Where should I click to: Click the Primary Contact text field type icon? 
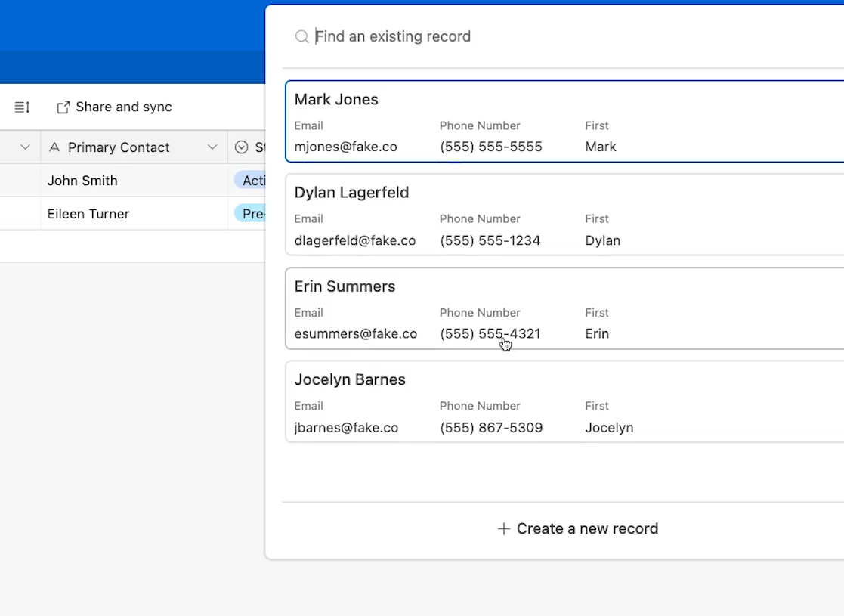coord(54,147)
